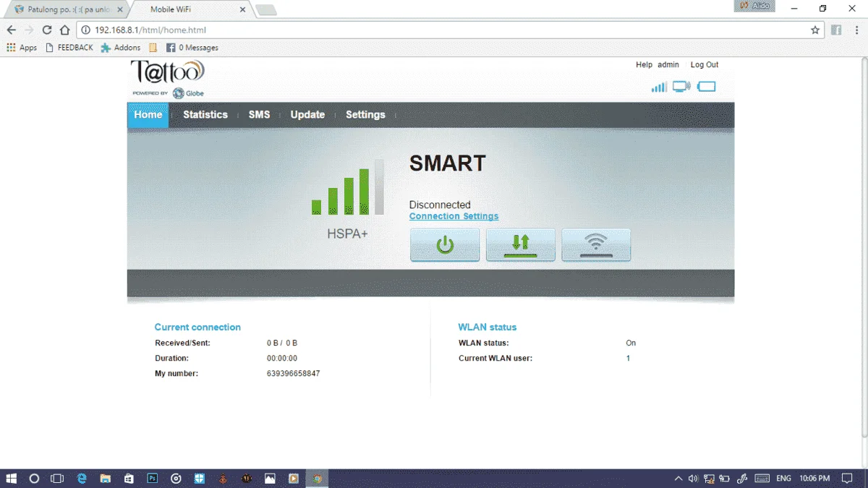Bookmark this page with the star icon
The image size is (868, 488).
[x=815, y=30]
